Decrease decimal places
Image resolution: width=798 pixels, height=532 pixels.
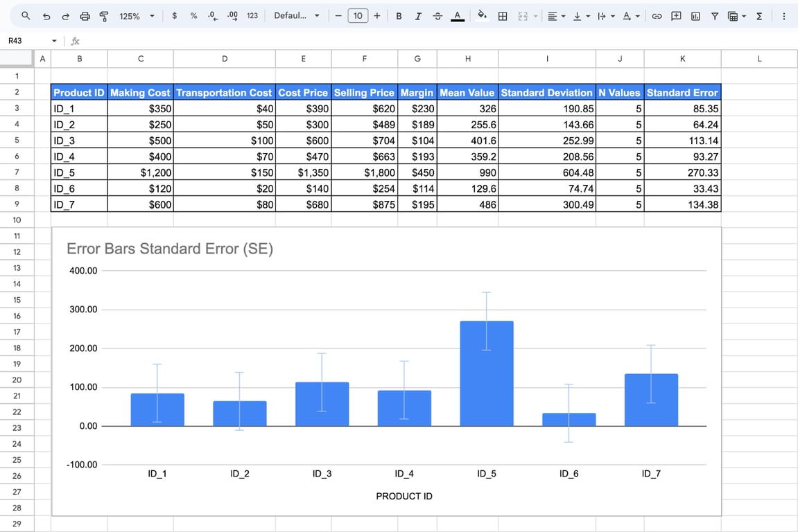point(213,16)
